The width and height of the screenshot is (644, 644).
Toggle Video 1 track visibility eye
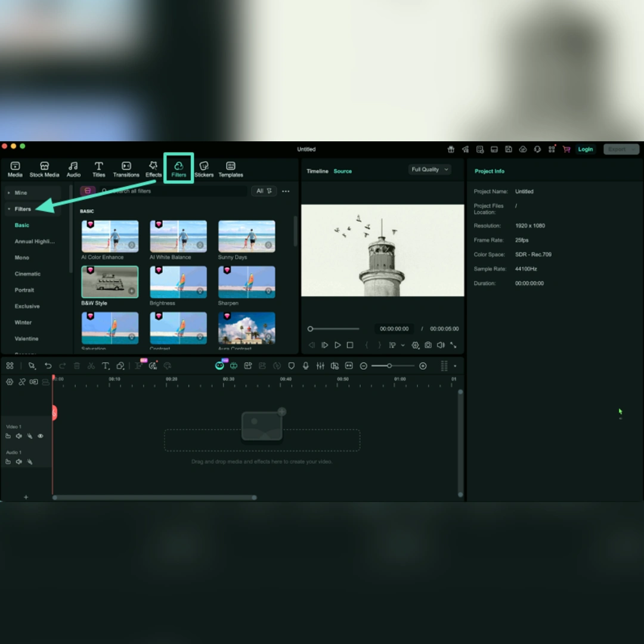tap(41, 436)
